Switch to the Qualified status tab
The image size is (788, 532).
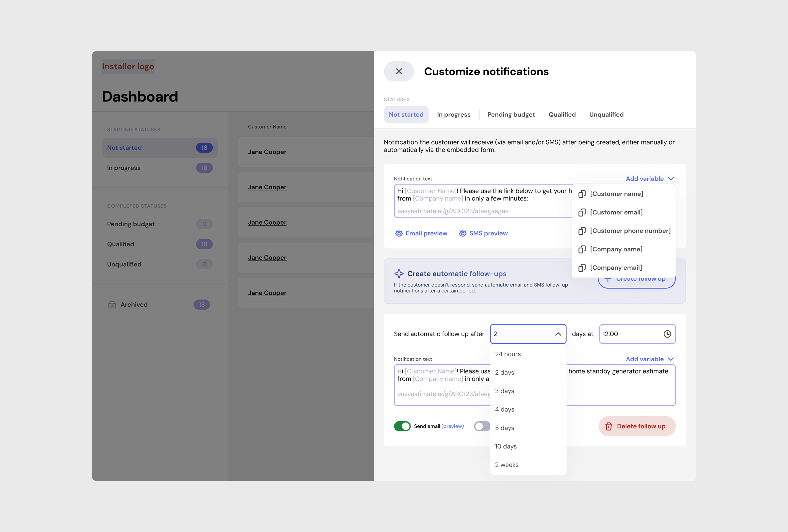pos(562,115)
